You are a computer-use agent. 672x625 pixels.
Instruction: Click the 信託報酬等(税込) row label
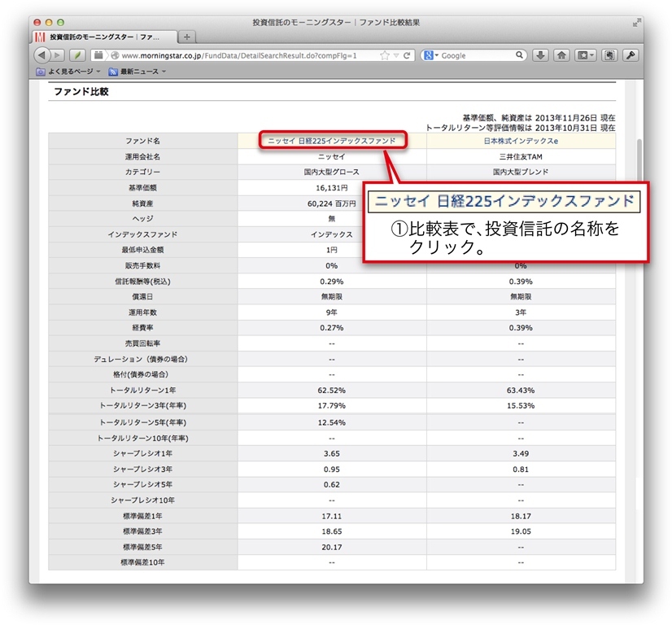click(x=142, y=282)
